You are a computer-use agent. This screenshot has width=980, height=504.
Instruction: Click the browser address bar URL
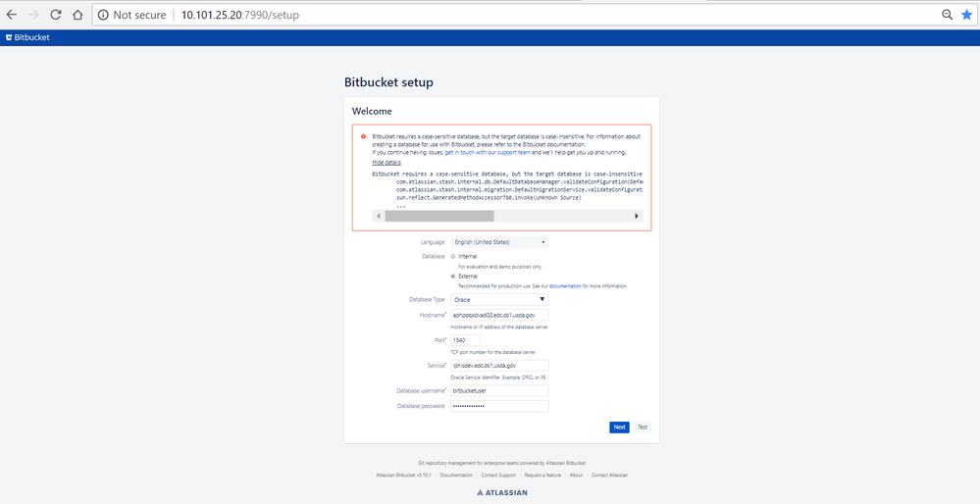[x=240, y=15]
